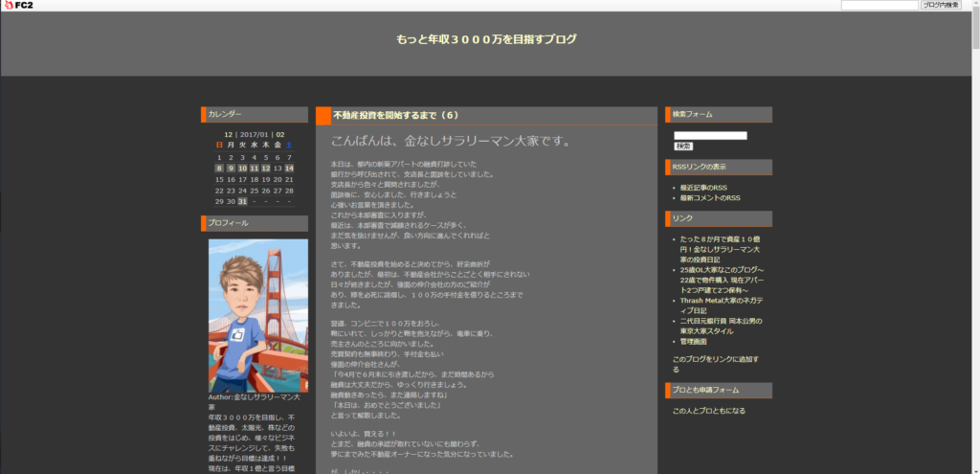Open calendar date 10

click(x=242, y=168)
